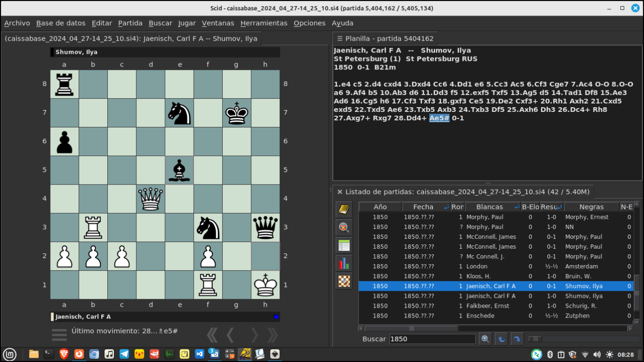644x362 pixels.
Task: Select game London vs Amsterdam
Action: coord(496,266)
